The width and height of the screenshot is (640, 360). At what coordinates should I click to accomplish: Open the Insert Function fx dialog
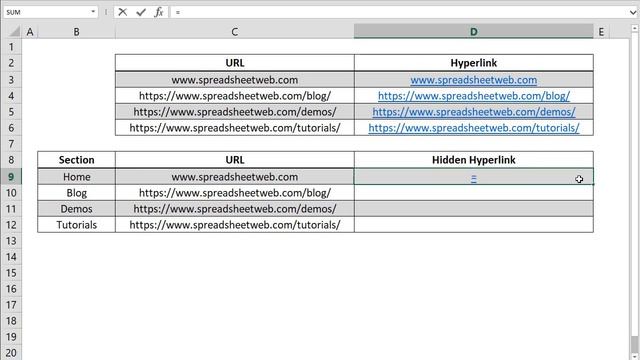pos(159,12)
